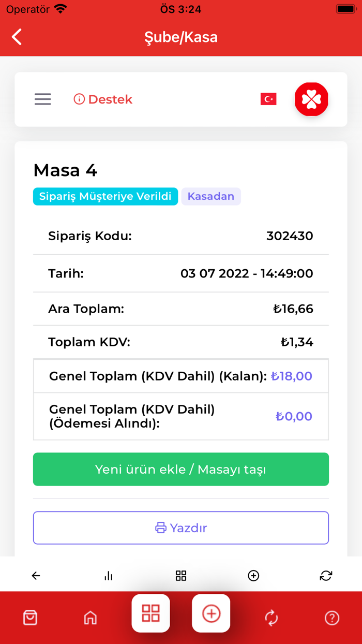Go home using the house icon
362x644 pixels.
coord(90,618)
